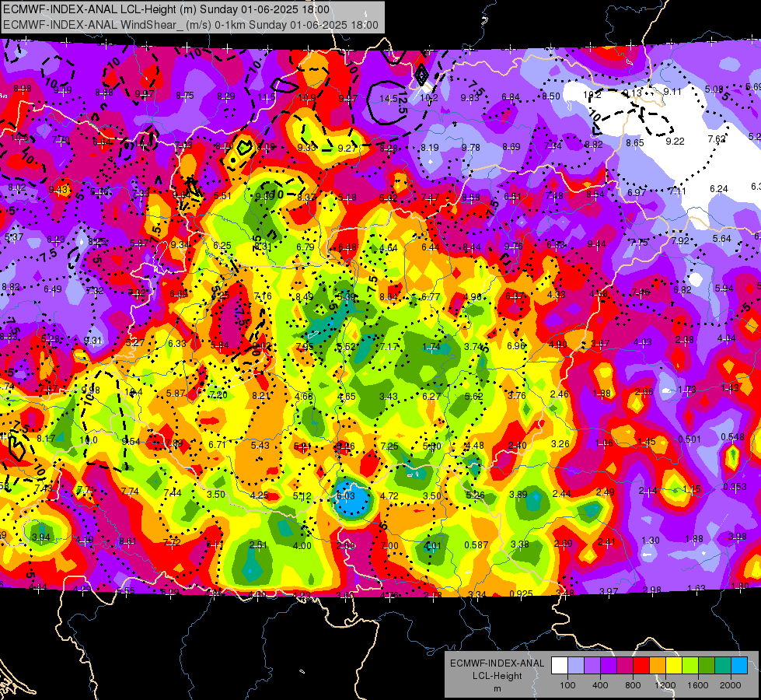Click the pale lavender legend swatch
The width and height of the screenshot is (761, 700).
click(x=575, y=666)
